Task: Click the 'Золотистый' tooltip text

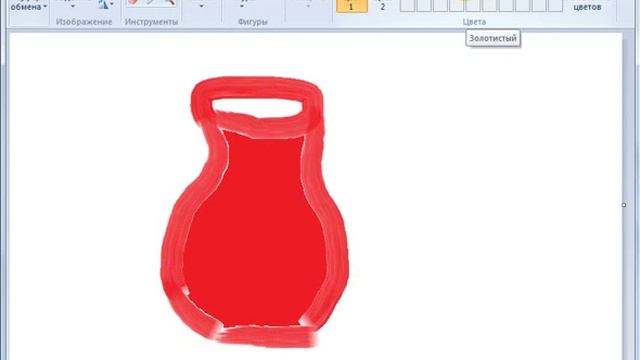Action: [493, 38]
